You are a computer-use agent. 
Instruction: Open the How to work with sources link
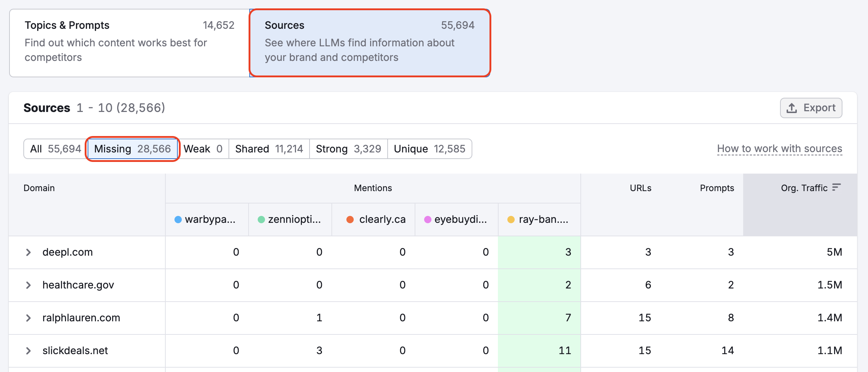(779, 148)
